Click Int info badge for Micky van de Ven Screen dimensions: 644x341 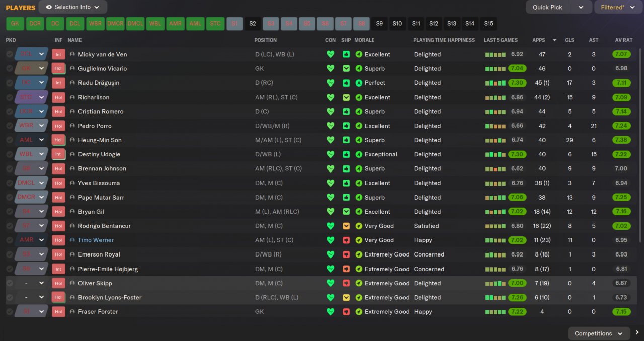click(x=58, y=54)
